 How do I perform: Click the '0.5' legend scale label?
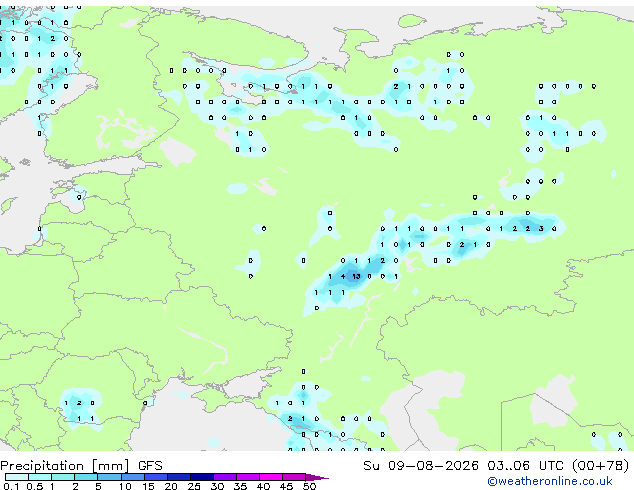[x=35, y=486]
